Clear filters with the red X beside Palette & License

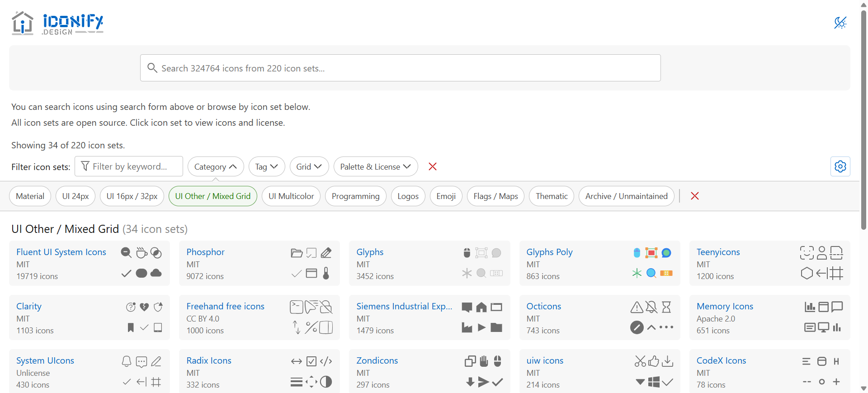[433, 166]
